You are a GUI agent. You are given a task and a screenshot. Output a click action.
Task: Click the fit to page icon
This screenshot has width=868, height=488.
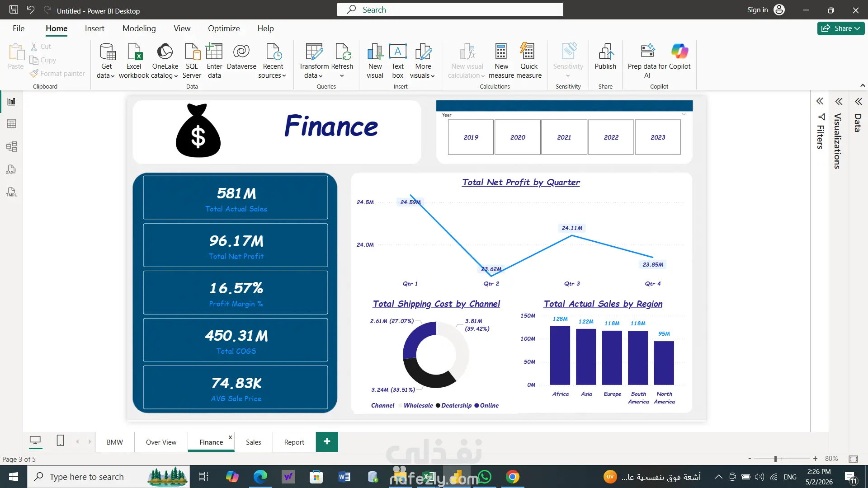pyautogui.click(x=853, y=459)
